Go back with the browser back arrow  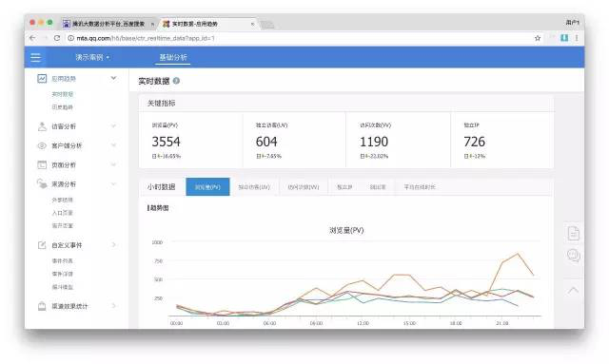[32, 38]
